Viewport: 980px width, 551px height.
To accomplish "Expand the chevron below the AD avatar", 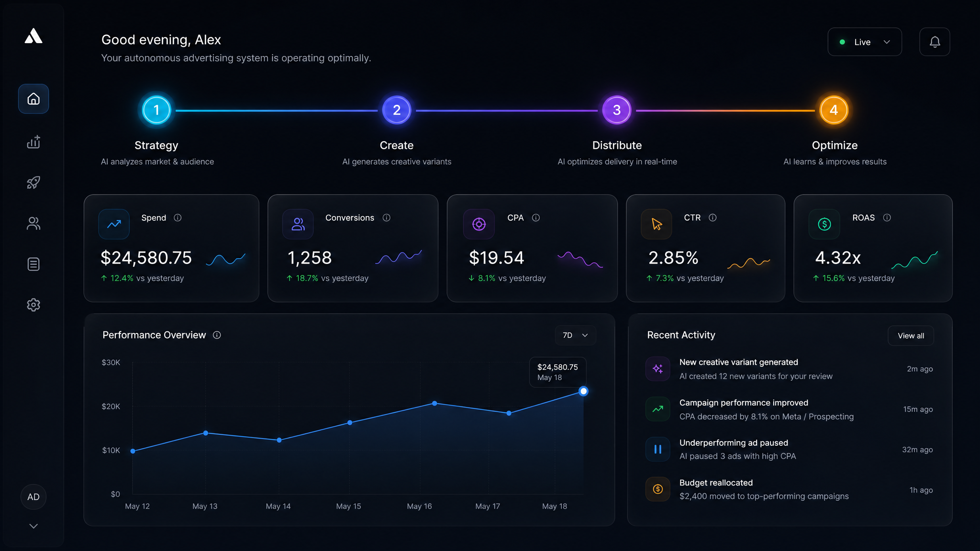I will (x=33, y=526).
